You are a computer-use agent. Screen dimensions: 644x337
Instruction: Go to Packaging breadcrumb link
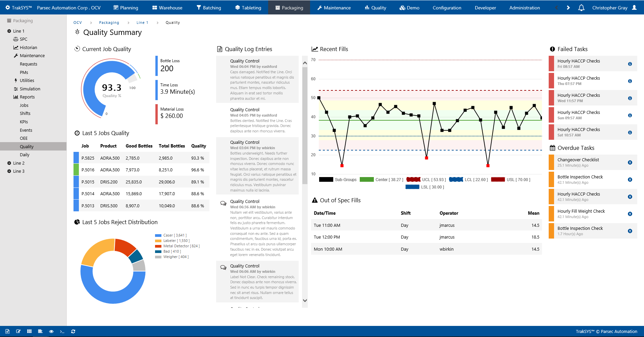point(109,23)
